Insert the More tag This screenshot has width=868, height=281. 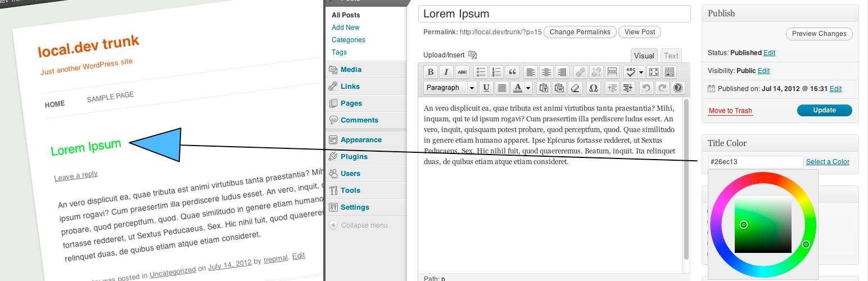pos(612,72)
